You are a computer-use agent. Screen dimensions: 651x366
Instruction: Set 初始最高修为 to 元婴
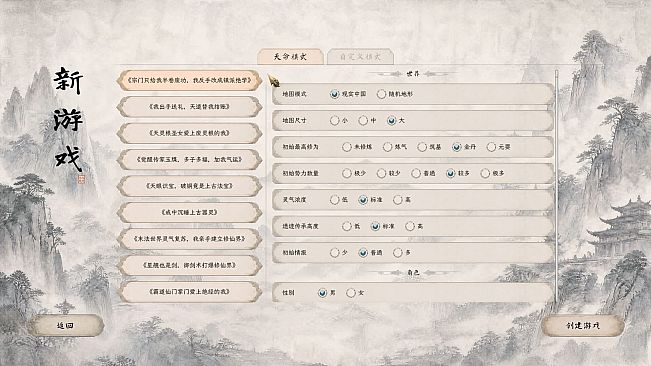pyautogui.click(x=491, y=147)
